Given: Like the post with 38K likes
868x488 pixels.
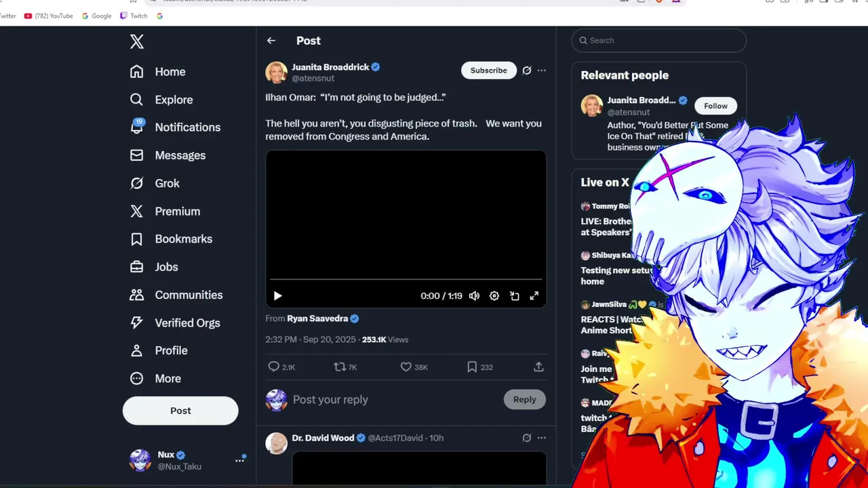Looking at the screenshot, I should [x=406, y=367].
